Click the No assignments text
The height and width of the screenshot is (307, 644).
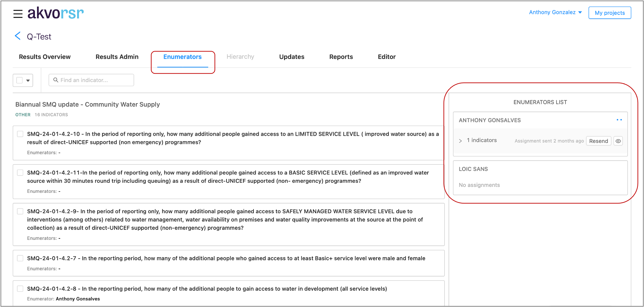pyautogui.click(x=479, y=185)
